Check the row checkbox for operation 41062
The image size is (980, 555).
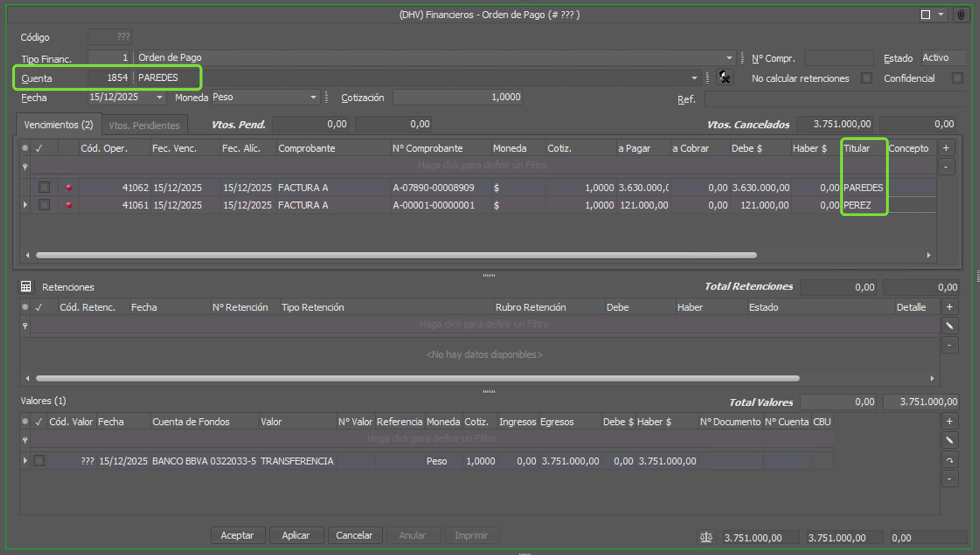tap(44, 187)
